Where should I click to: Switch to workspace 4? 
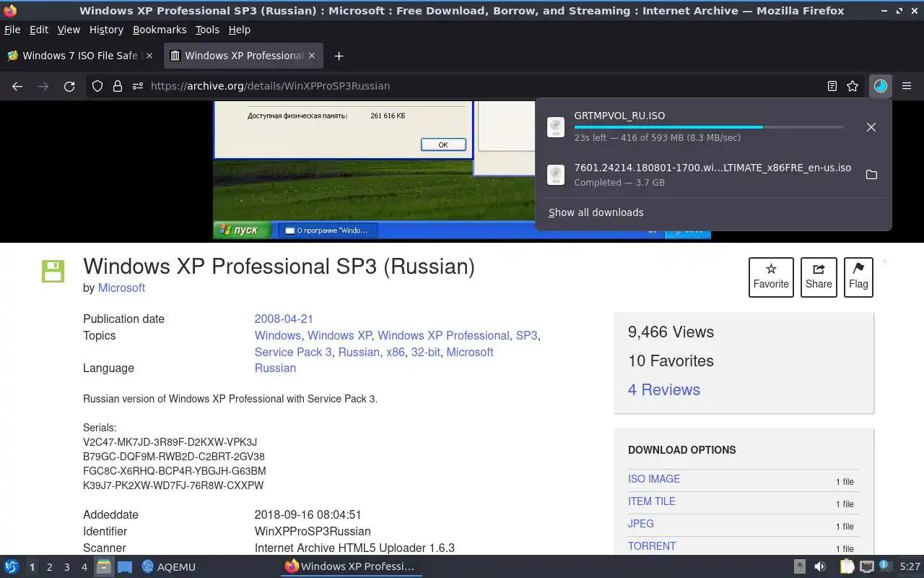pos(84,567)
